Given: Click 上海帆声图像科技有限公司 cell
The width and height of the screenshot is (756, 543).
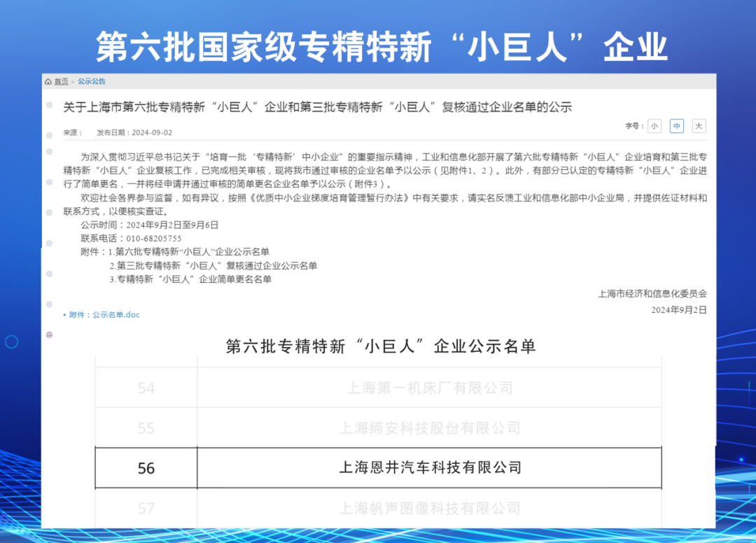Looking at the screenshot, I should point(430,508).
